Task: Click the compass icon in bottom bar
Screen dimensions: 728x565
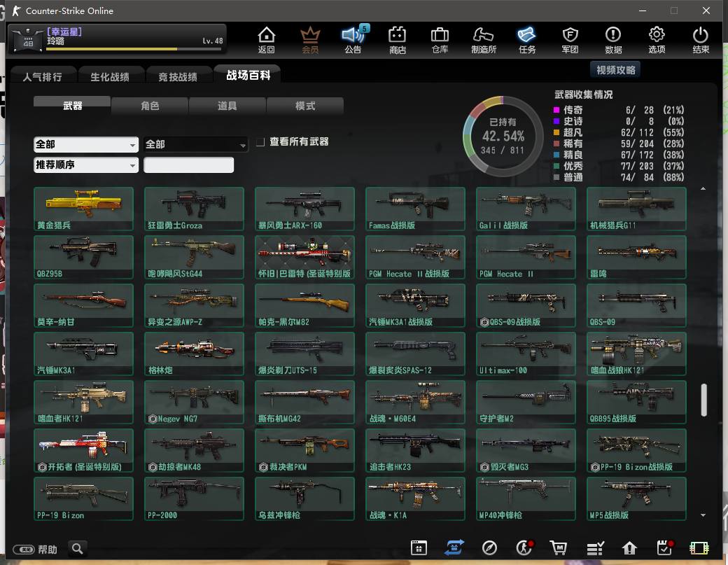Action: [x=489, y=547]
